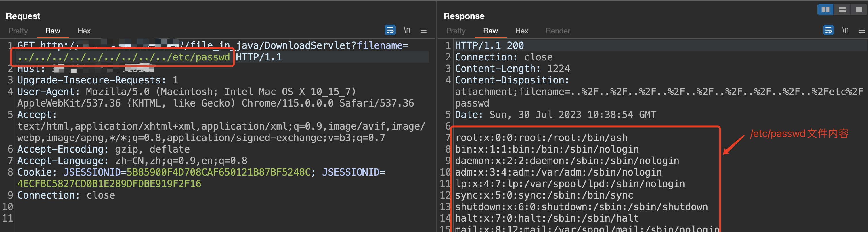Switch Response view to Pretty tab
868x232 pixels.
[456, 31]
